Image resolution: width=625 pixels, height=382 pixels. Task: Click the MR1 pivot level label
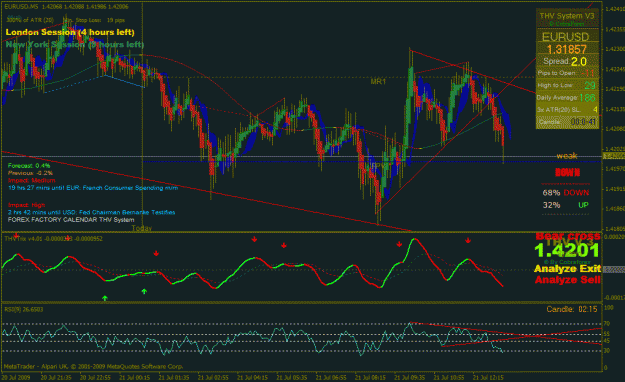(x=378, y=82)
